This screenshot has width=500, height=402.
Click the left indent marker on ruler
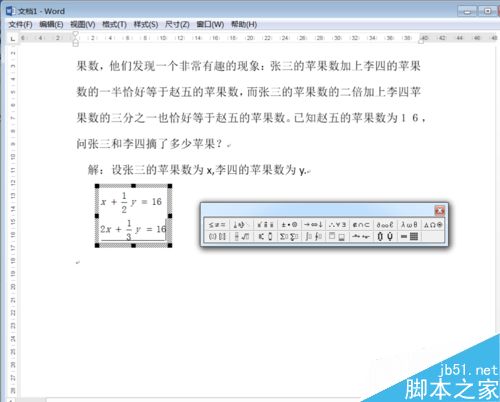pyautogui.click(x=76, y=43)
